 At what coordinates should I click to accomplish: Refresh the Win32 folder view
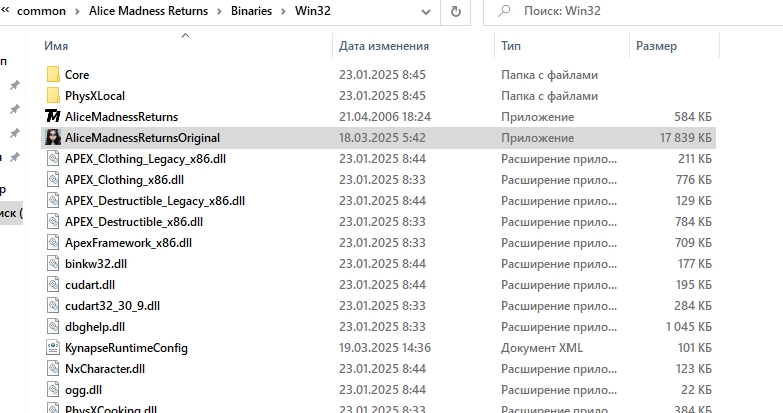455,11
